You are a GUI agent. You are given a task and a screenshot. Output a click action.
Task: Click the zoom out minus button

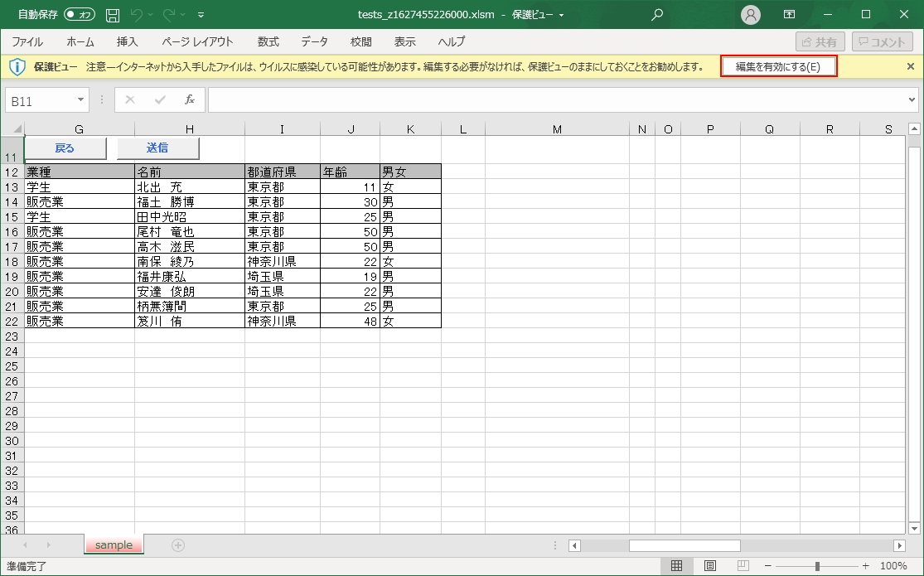tap(768, 566)
